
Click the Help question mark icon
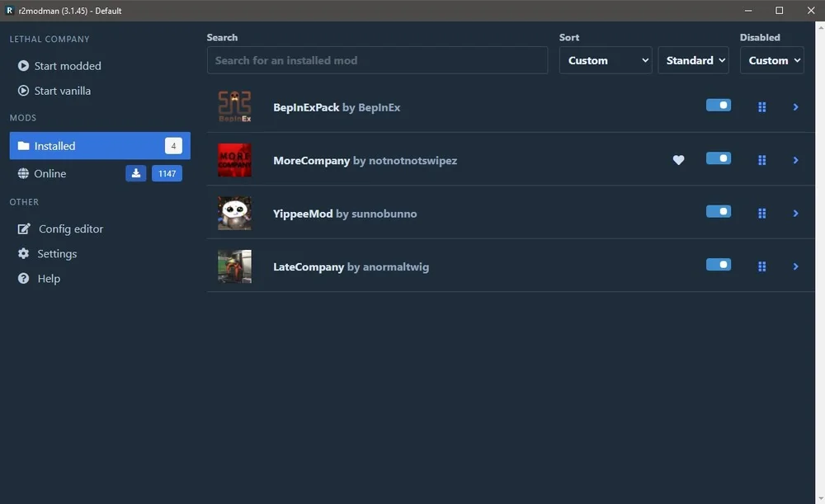coord(23,278)
